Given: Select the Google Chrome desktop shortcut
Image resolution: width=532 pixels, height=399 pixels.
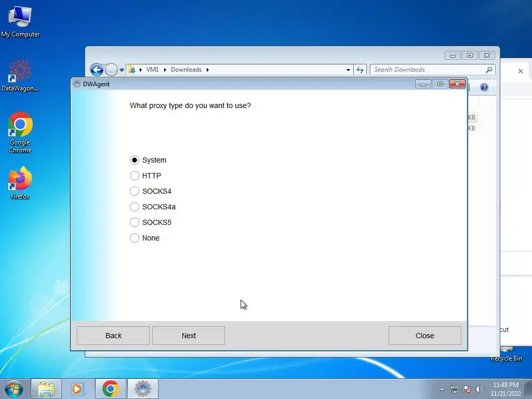Looking at the screenshot, I should click(x=20, y=132).
